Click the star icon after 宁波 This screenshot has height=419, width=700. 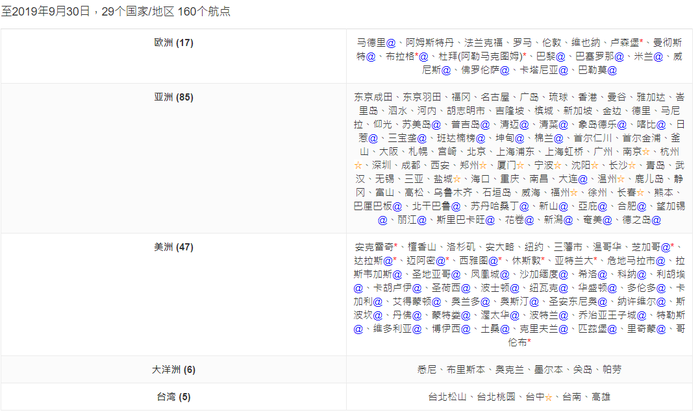point(558,166)
